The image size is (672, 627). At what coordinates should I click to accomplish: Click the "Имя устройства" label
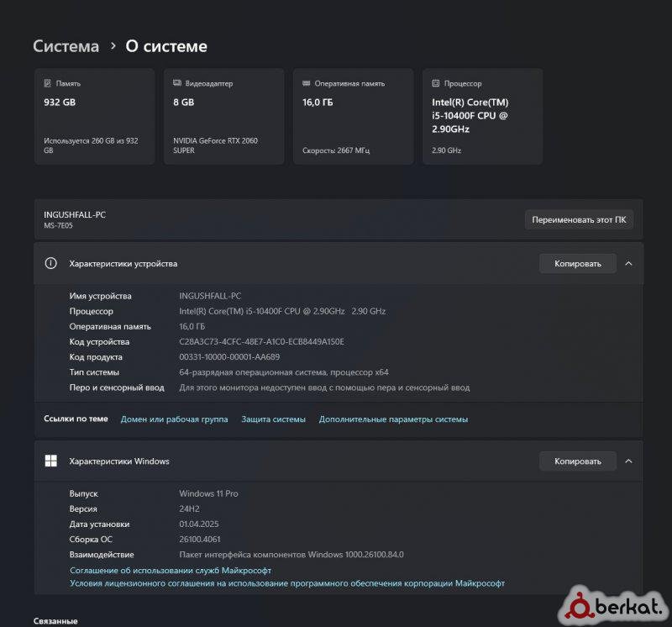(x=100, y=296)
